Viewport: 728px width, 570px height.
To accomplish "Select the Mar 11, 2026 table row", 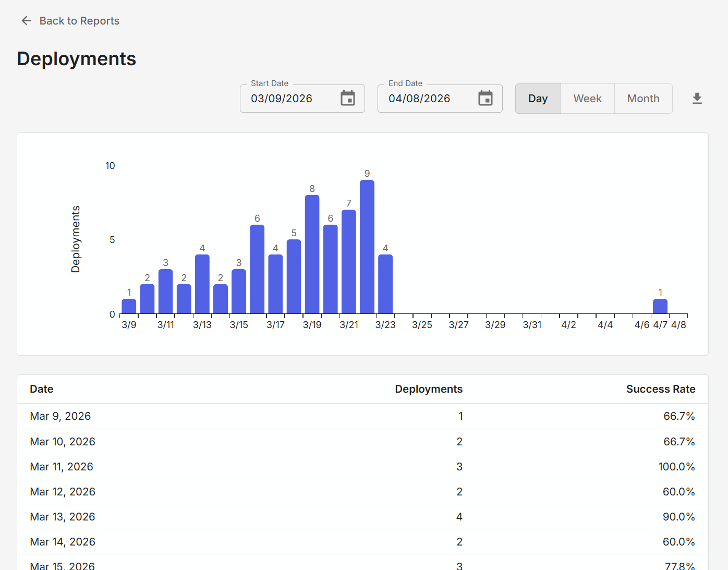I will point(362,467).
